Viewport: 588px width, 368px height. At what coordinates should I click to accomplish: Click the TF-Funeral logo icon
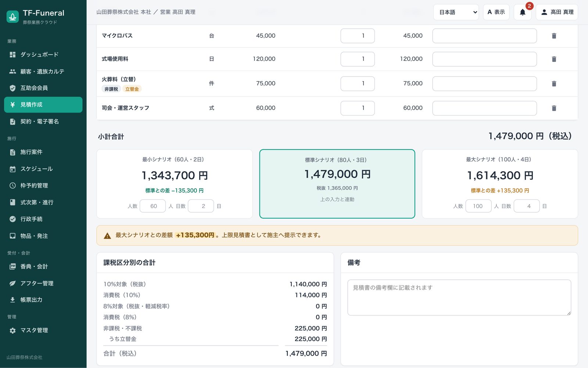point(12,17)
